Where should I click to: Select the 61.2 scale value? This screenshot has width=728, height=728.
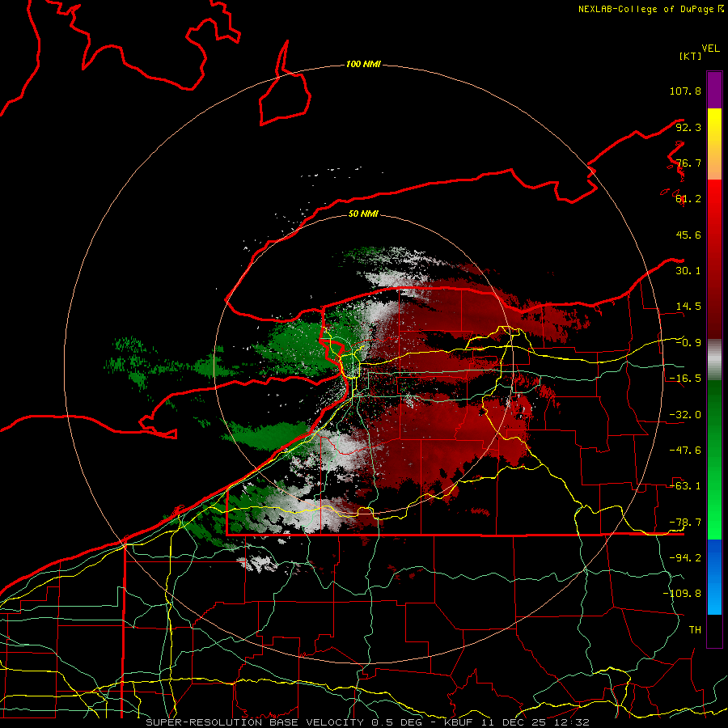[688, 199]
